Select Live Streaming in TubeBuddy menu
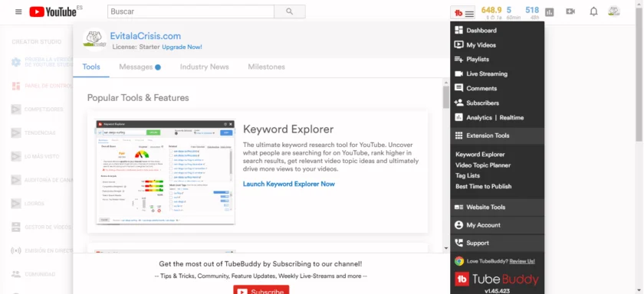 click(487, 73)
